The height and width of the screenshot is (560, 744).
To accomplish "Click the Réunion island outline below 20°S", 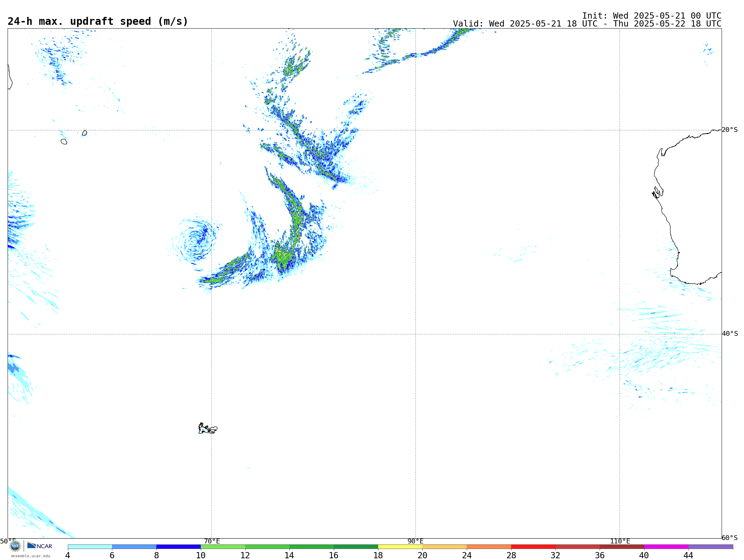I will click(64, 142).
